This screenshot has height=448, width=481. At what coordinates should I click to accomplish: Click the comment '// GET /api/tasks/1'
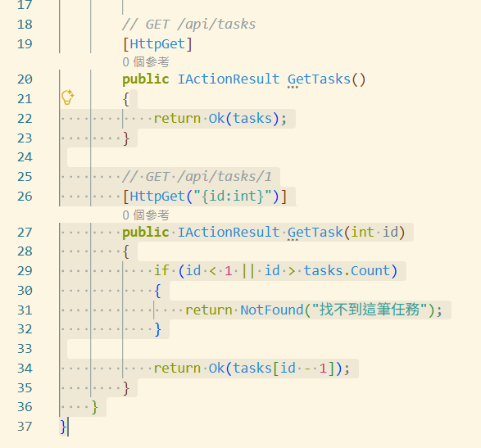pos(197,177)
